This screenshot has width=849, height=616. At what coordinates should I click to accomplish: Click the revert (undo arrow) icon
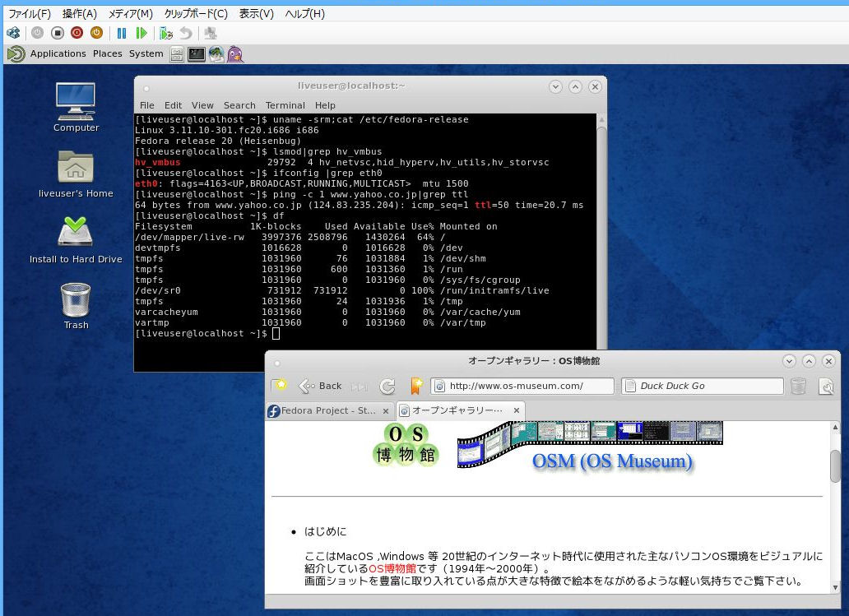click(186, 34)
